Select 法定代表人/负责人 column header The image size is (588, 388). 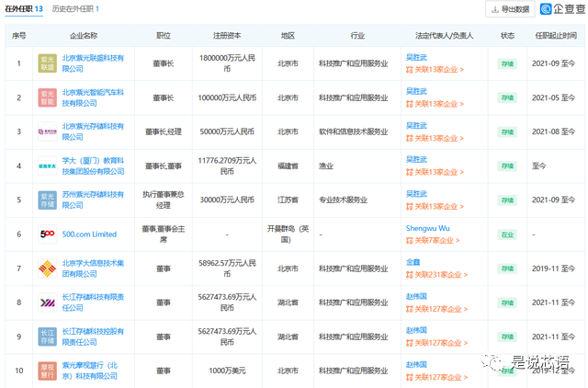coord(444,36)
